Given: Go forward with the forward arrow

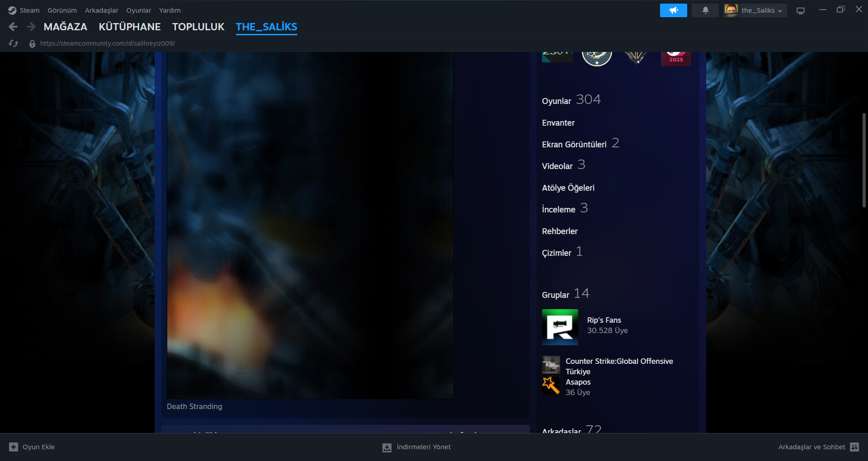Looking at the screenshot, I should click(31, 27).
